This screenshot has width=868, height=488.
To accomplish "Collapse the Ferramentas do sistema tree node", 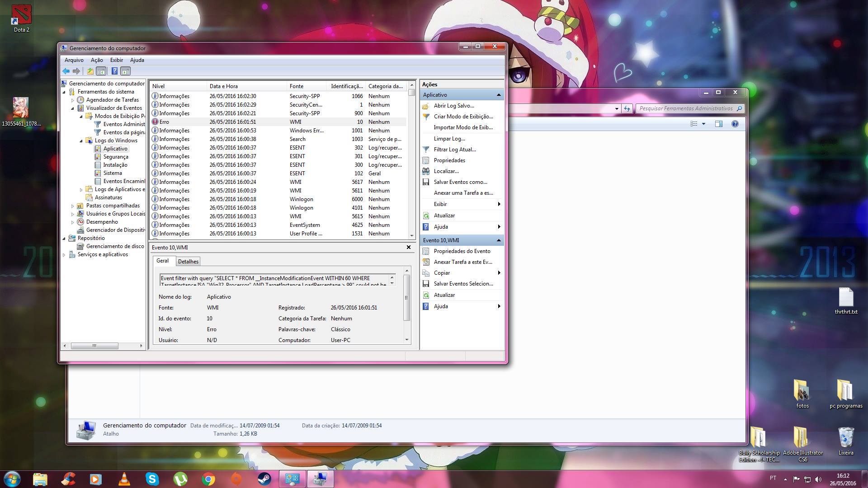I will click(64, 92).
